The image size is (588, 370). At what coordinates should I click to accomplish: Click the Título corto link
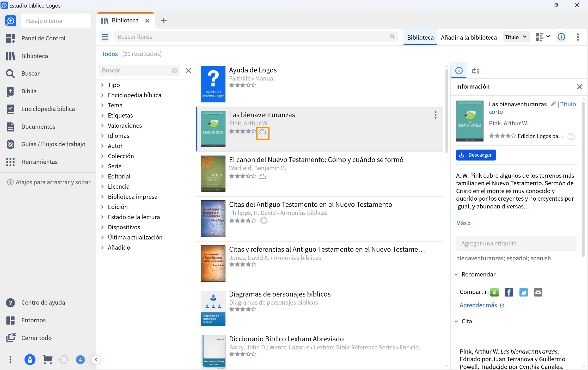pyautogui.click(x=568, y=104)
